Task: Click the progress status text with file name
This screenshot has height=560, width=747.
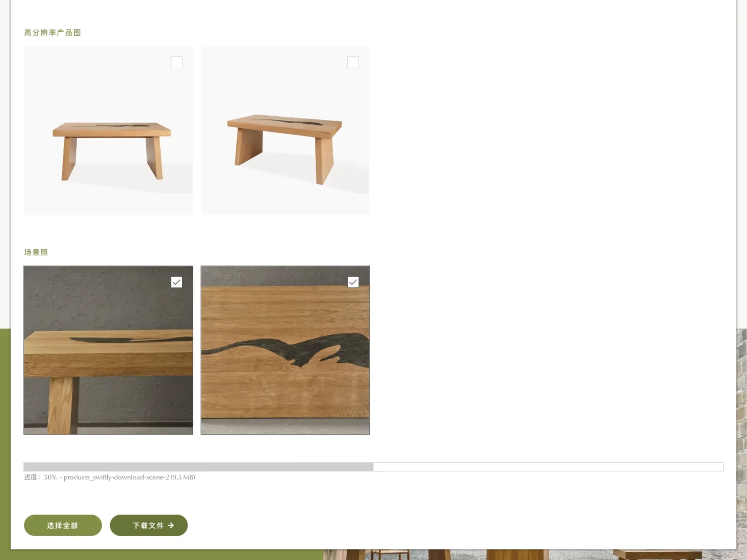Action: [x=109, y=477]
